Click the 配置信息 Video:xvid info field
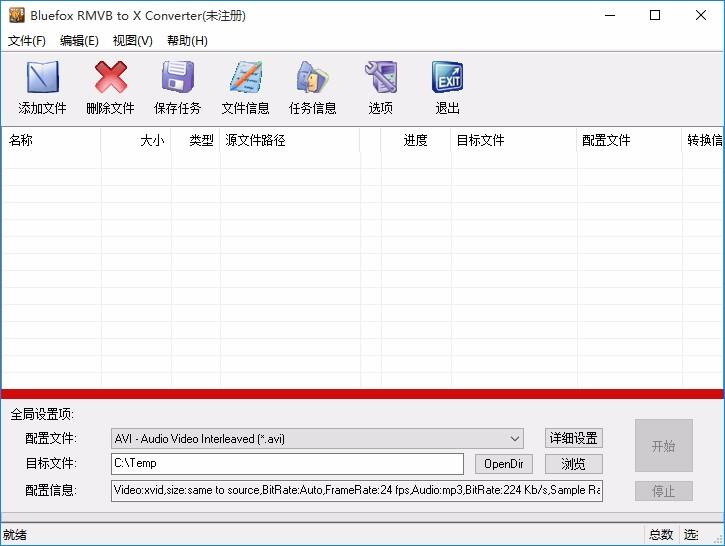 (356, 491)
